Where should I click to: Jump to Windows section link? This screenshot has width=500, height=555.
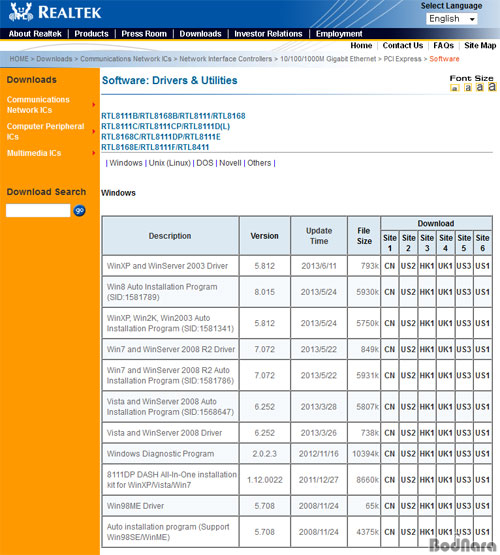pyautogui.click(x=126, y=163)
